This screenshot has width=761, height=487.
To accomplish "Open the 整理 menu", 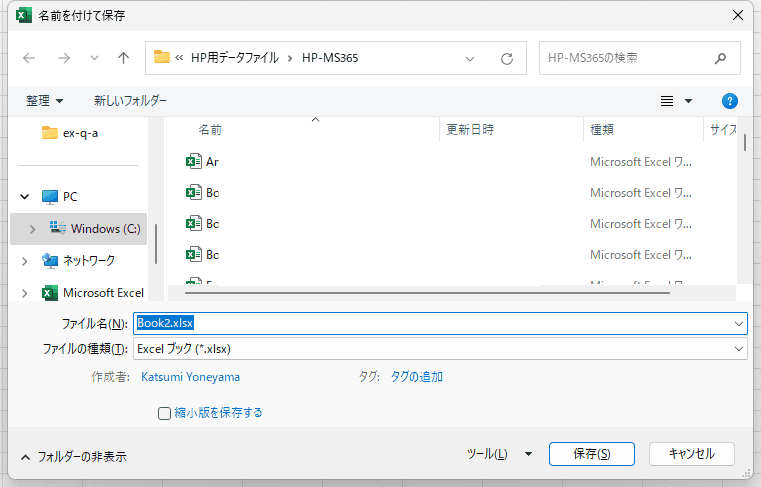I will coord(45,101).
